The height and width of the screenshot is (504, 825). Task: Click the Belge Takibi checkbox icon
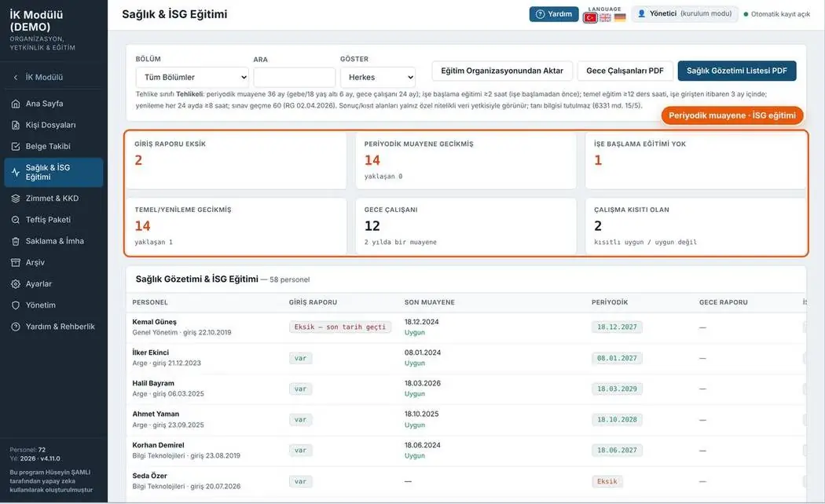tap(16, 146)
